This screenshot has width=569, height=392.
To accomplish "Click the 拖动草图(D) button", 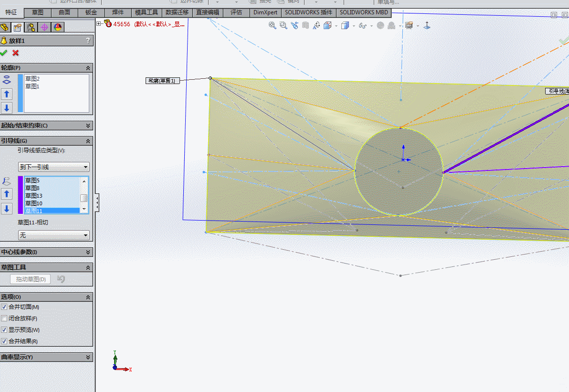I will pyautogui.click(x=31, y=279).
